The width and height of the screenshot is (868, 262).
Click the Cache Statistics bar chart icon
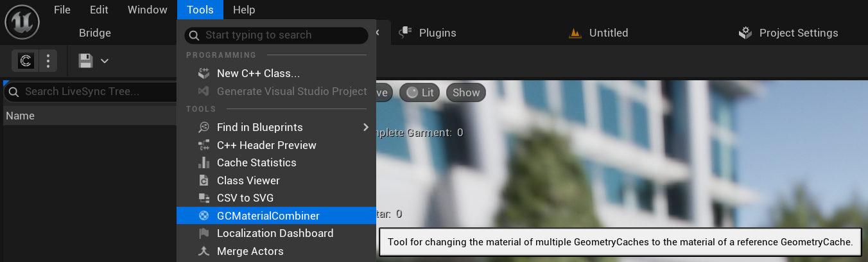coord(204,162)
